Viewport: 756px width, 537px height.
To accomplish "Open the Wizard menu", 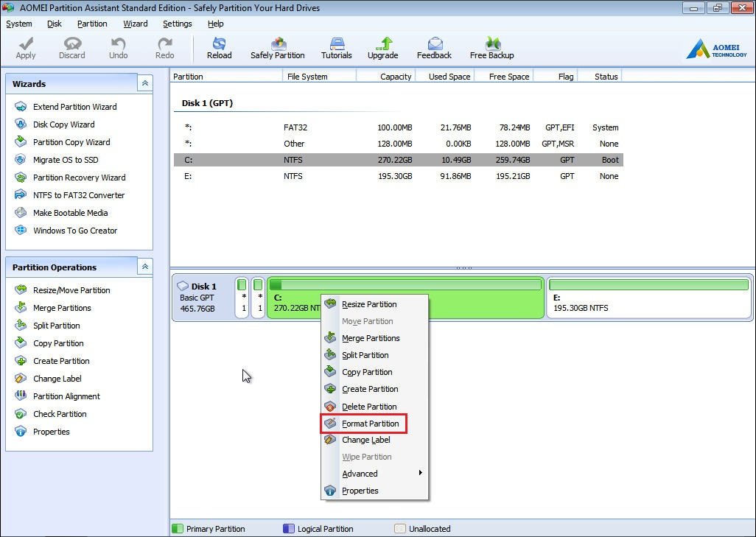I will point(136,24).
